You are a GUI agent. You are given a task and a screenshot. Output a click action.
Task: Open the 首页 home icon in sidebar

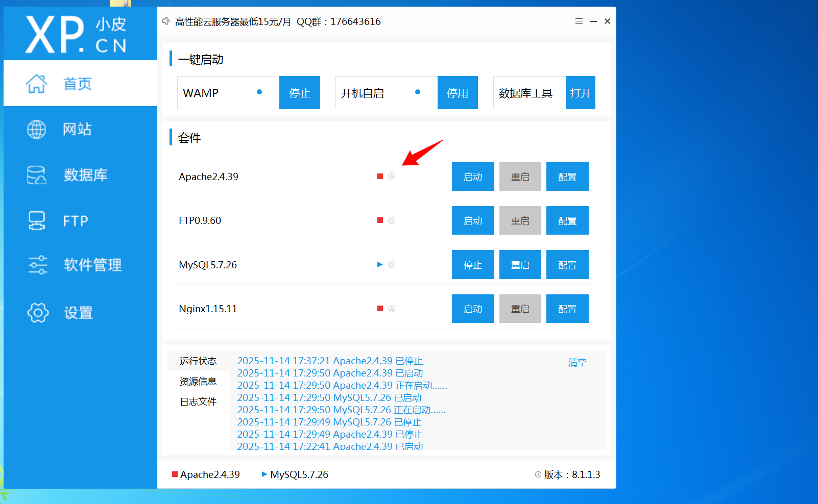(37, 84)
